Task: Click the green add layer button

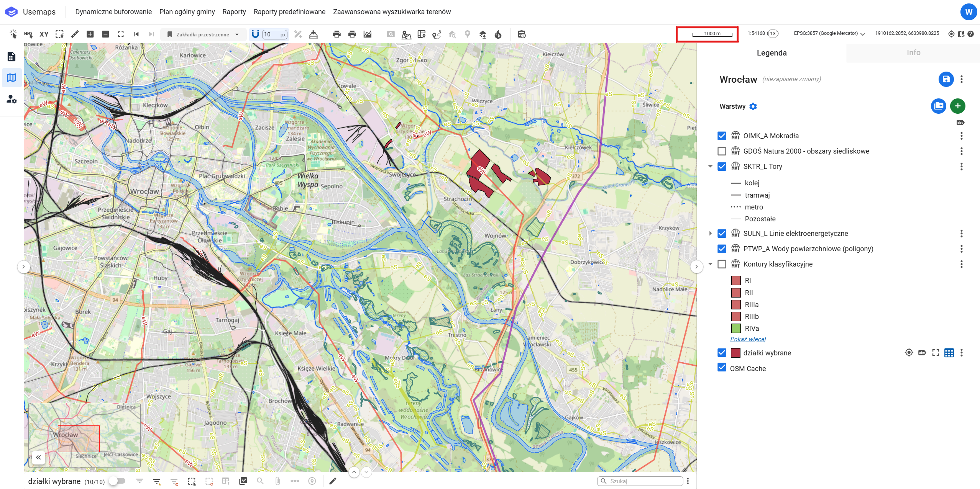Action: click(x=957, y=106)
